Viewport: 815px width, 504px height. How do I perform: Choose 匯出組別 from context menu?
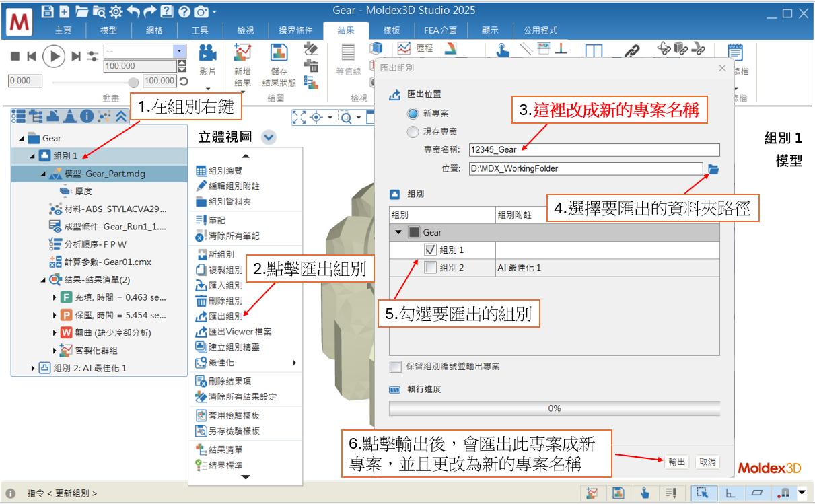click(x=225, y=316)
